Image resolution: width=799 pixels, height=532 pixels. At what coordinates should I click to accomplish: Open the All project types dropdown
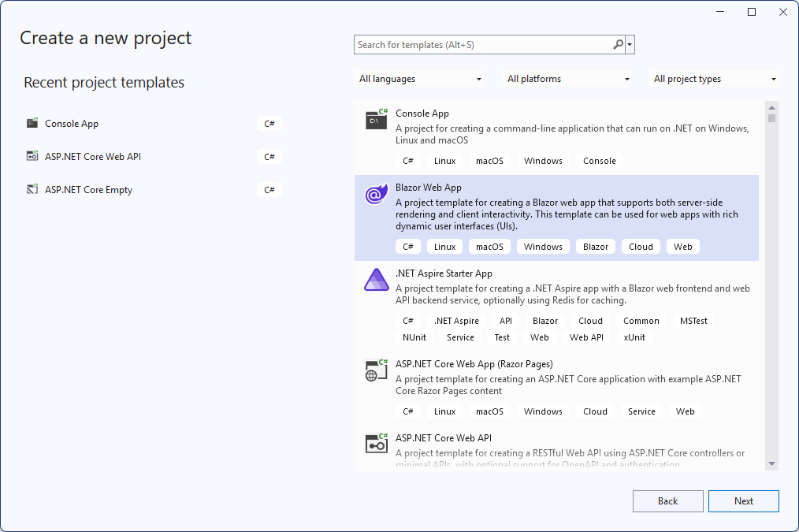(x=713, y=79)
